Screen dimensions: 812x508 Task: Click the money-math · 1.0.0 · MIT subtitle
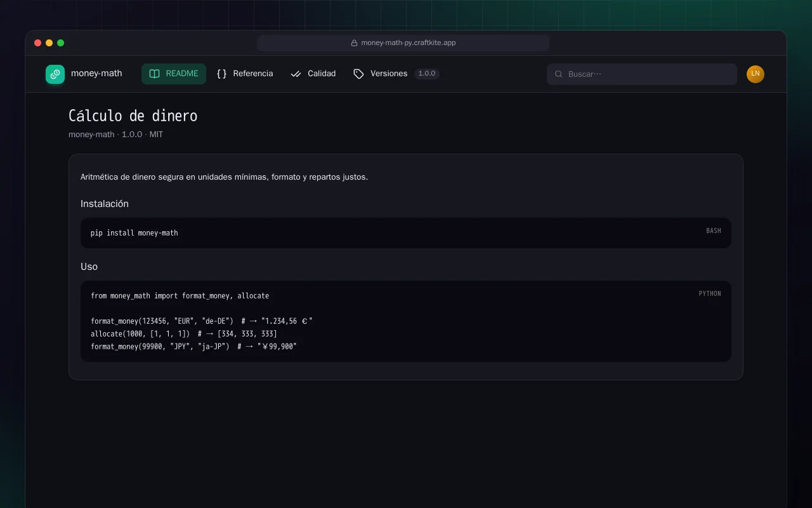pyautogui.click(x=115, y=135)
